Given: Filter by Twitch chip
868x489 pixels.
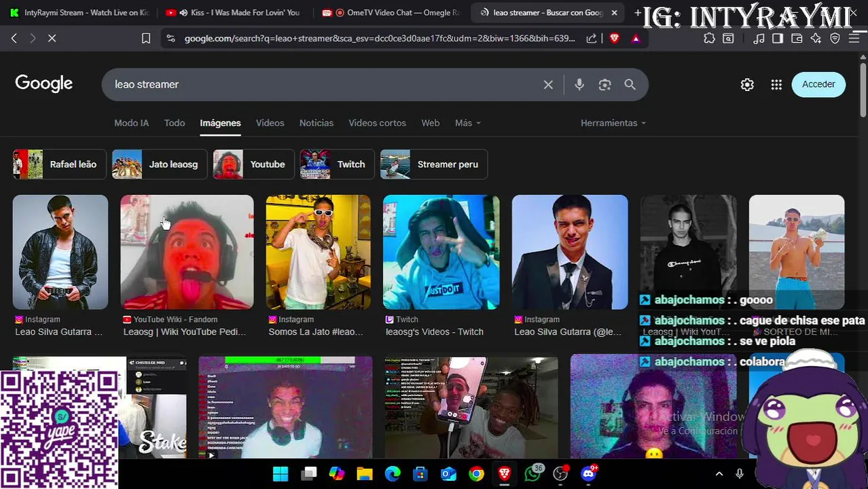Looking at the screenshot, I should (336, 164).
